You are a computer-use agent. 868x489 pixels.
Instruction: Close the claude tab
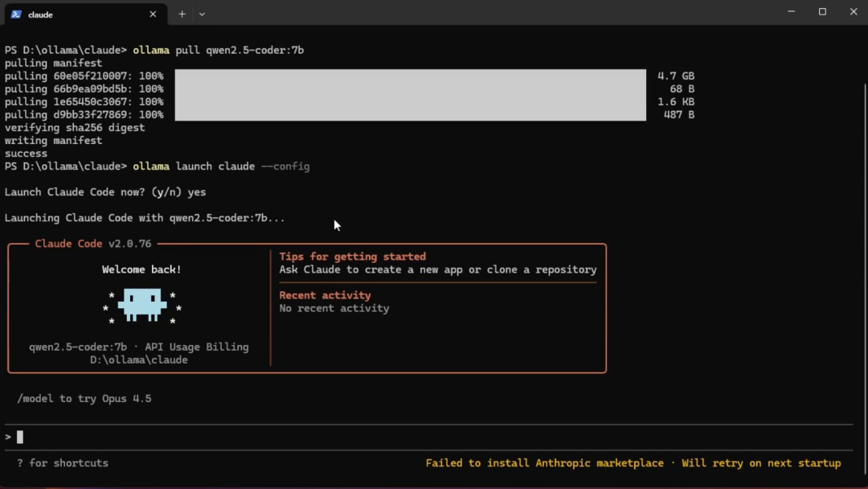pyautogui.click(x=153, y=14)
